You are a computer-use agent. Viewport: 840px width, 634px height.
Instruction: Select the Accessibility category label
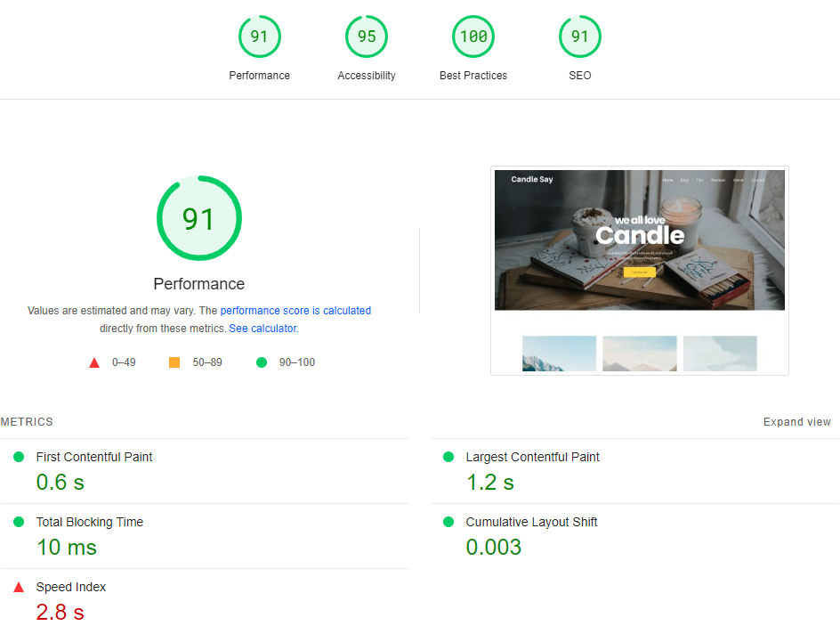(366, 76)
